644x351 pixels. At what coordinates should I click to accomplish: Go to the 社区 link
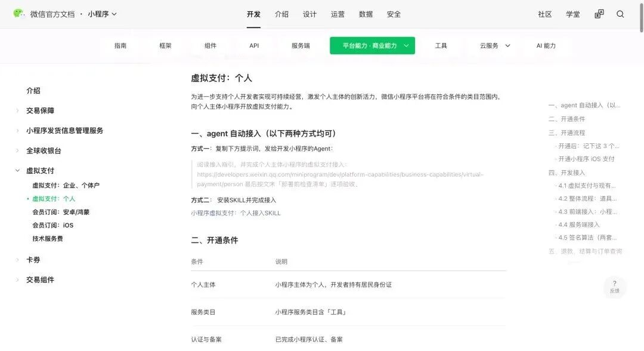(x=544, y=14)
